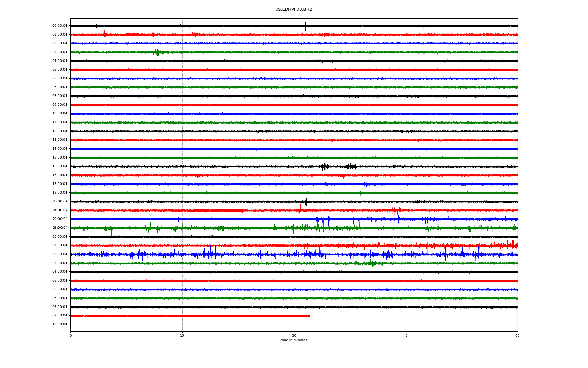Click the black event burst on the 16:00:04 trace
Viewport: 588px width, 368px height.
click(x=325, y=167)
